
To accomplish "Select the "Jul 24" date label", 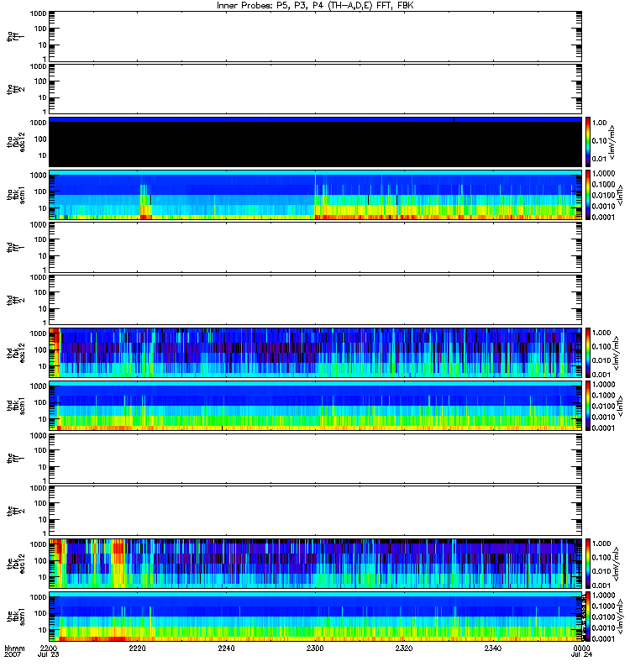I will pyautogui.click(x=581, y=654).
